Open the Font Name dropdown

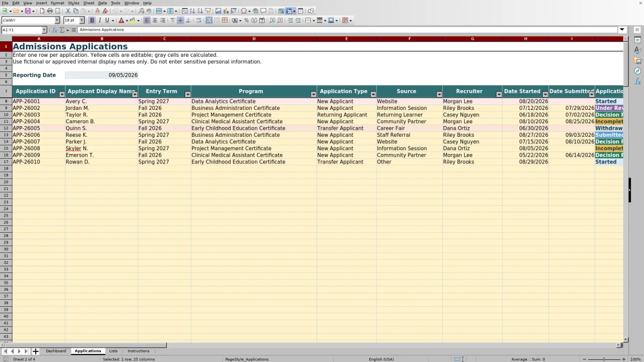coord(57,20)
